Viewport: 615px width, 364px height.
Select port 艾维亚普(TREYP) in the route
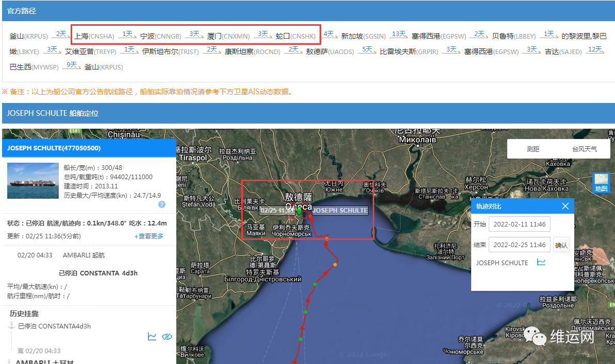(90, 51)
